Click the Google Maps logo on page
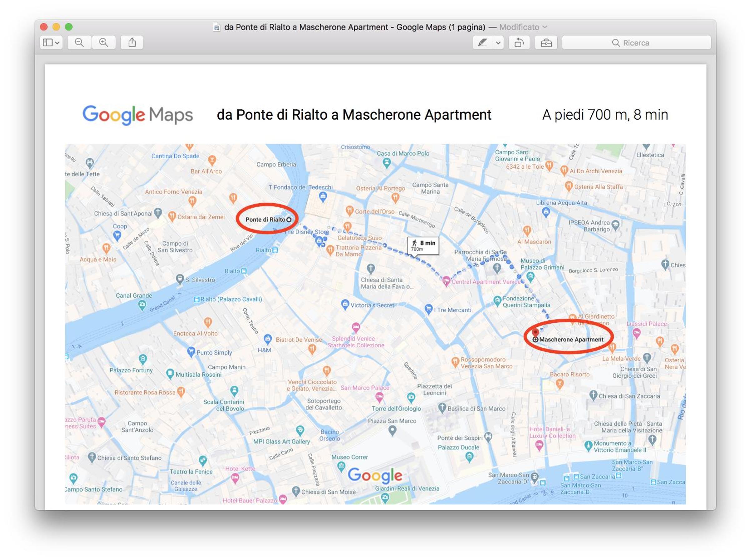Screen dimensions: 751x560 (138, 115)
